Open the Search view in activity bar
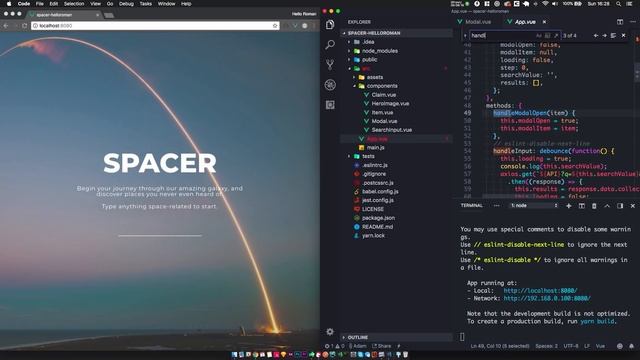 point(330,44)
